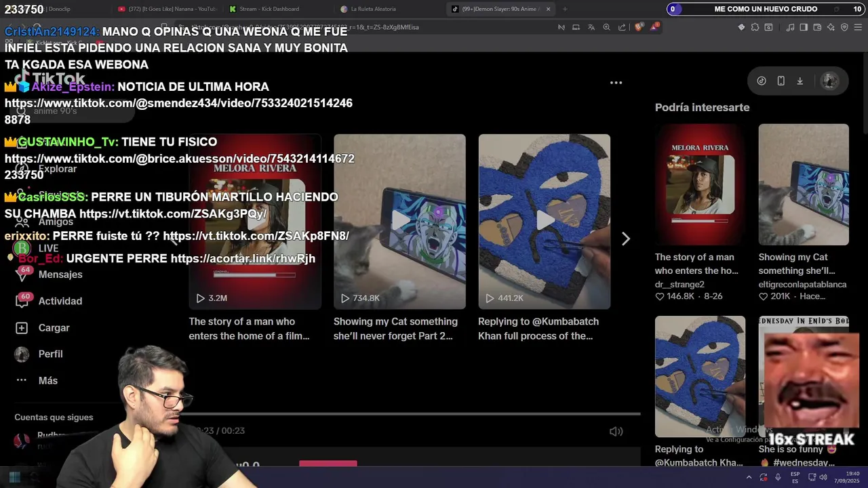868x488 pixels.
Task: Open the Leo AI sparkle icon
Action: [831, 27]
